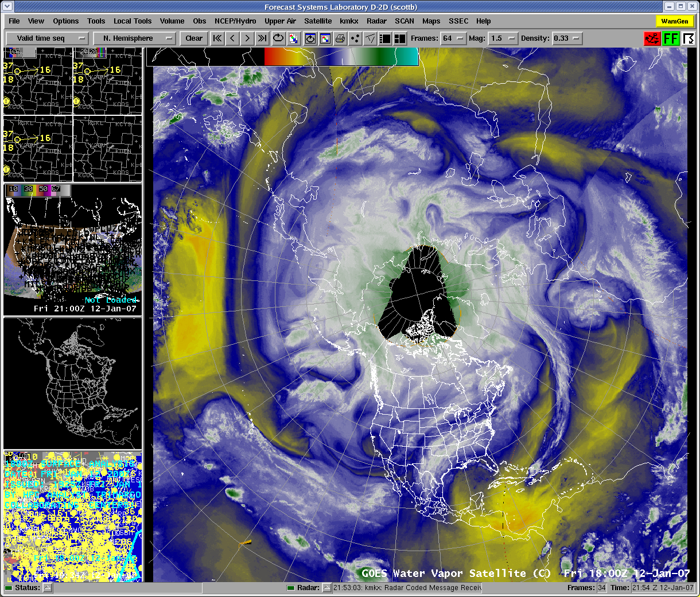Open the Radar menu

point(377,21)
